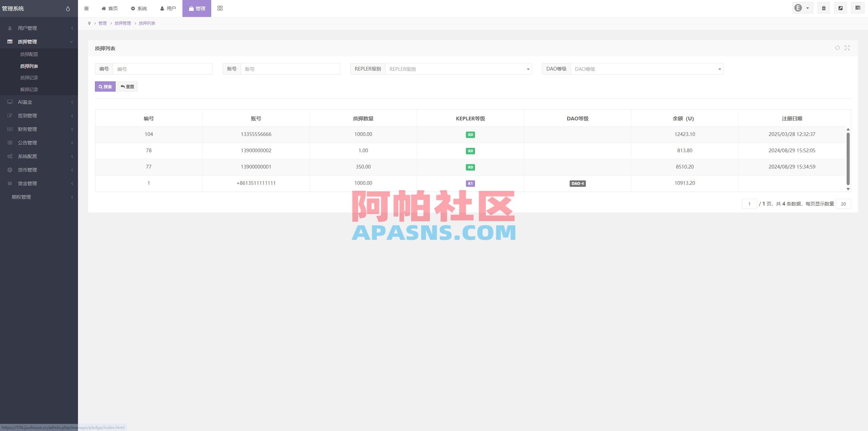
Task: Click the fullscreen expand icon on the panel
Action: click(x=847, y=48)
